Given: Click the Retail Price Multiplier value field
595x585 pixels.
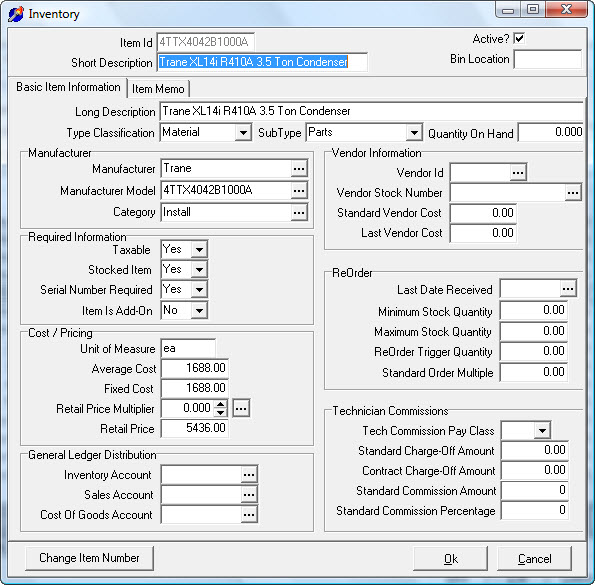Looking at the screenshot, I should [x=188, y=409].
